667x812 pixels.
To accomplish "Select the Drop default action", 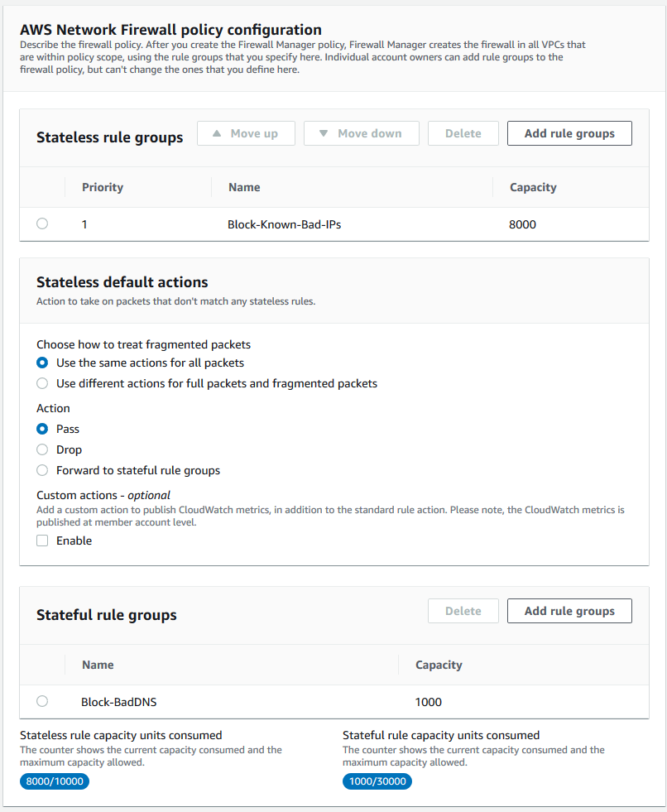I will click(42, 449).
